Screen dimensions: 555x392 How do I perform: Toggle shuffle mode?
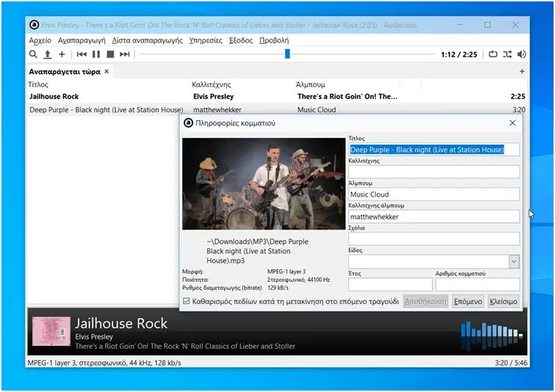coord(507,54)
